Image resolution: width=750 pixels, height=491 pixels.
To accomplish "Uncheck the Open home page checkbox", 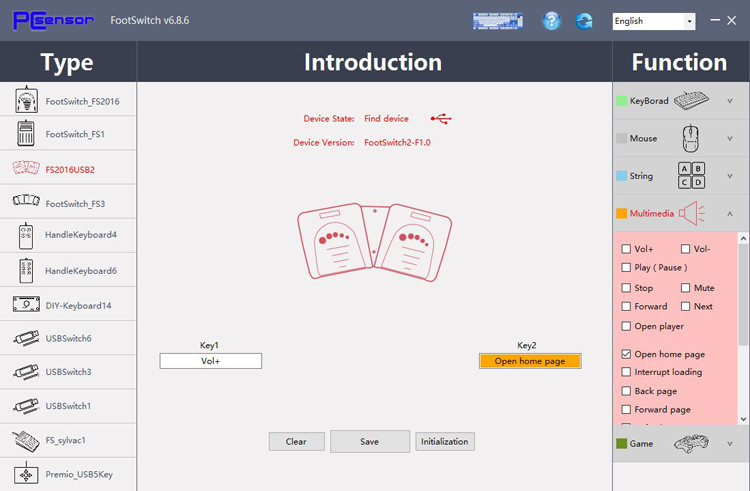I will [x=626, y=354].
